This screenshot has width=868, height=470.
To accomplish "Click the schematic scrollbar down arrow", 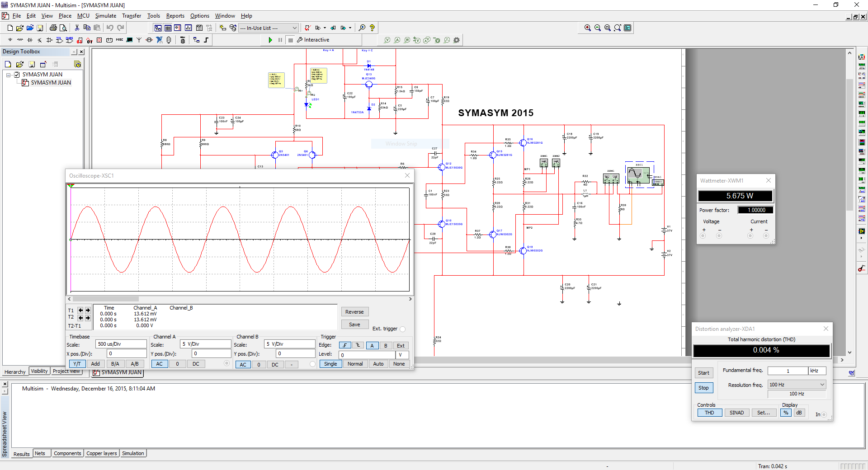I will pyautogui.click(x=849, y=352).
